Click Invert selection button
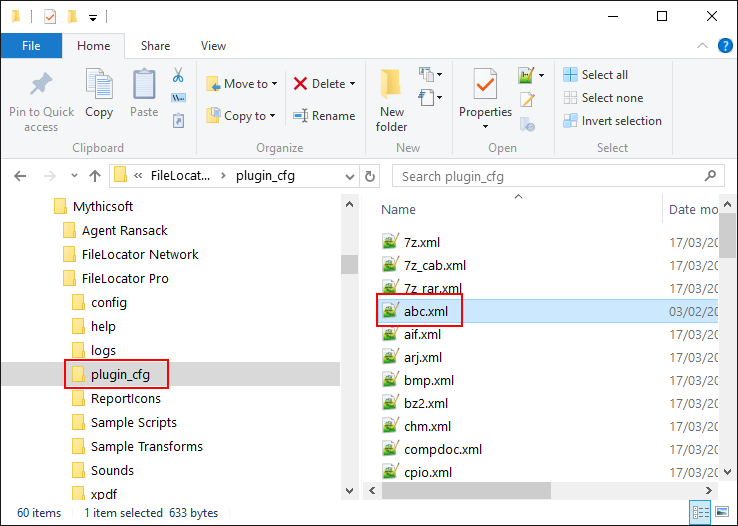 (x=612, y=121)
